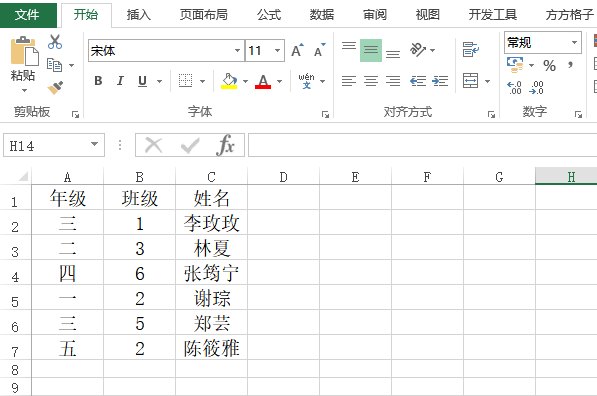Open the 文件 File tab

pos(27,15)
